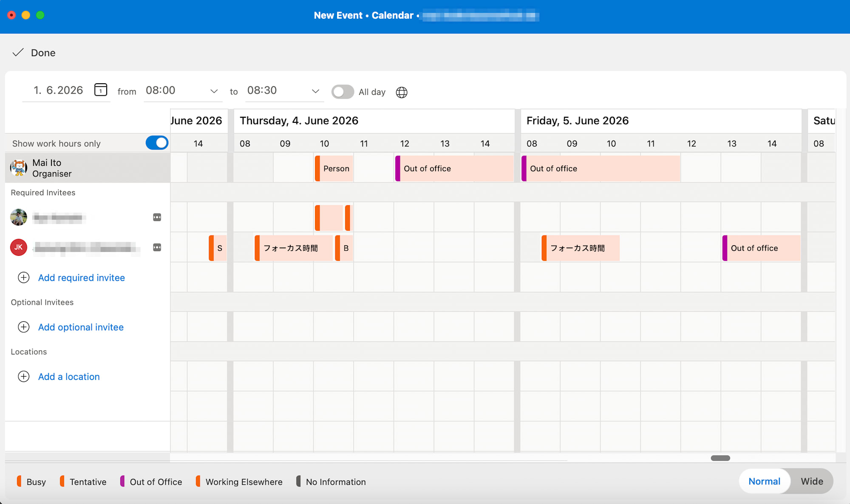Select JK's event labeled B
This screenshot has width=850, height=504.
click(x=344, y=248)
